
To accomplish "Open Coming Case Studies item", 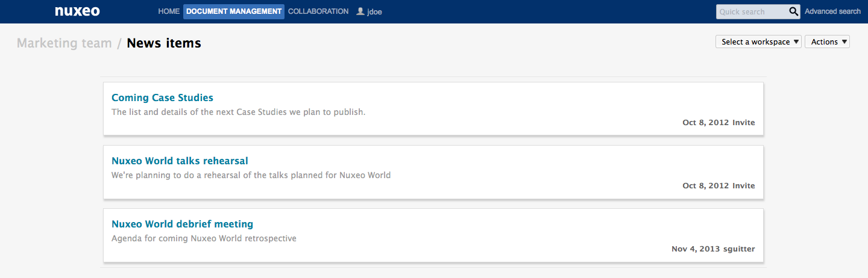I will pos(162,97).
